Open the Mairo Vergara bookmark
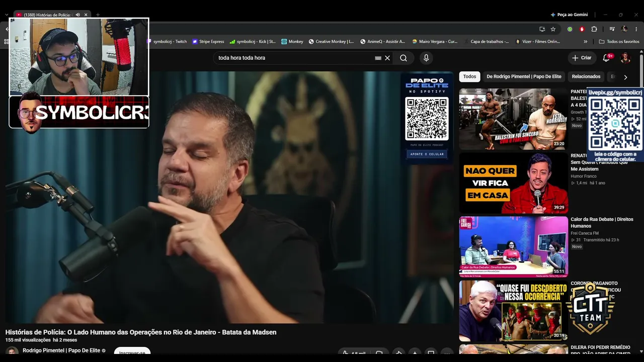Image resolution: width=644 pixels, height=362 pixels. click(435, 42)
